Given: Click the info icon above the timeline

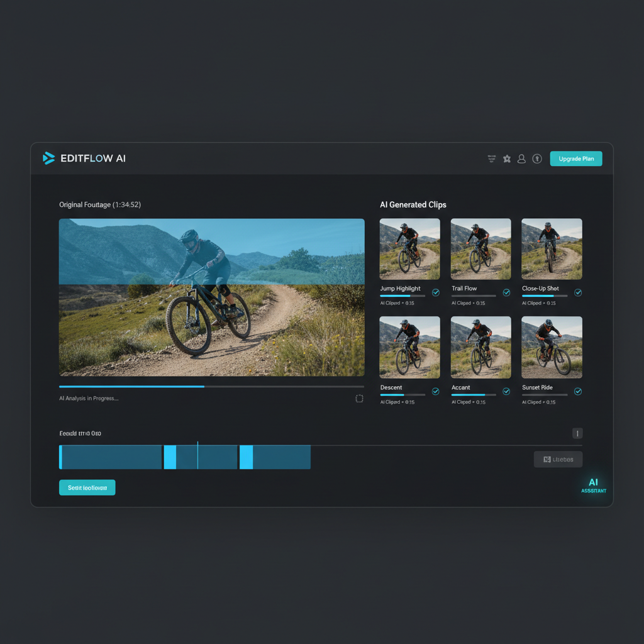Looking at the screenshot, I should [577, 433].
